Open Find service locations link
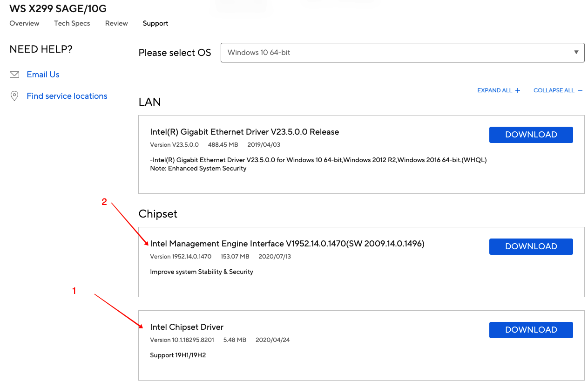588x382 pixels. [67, 96]
